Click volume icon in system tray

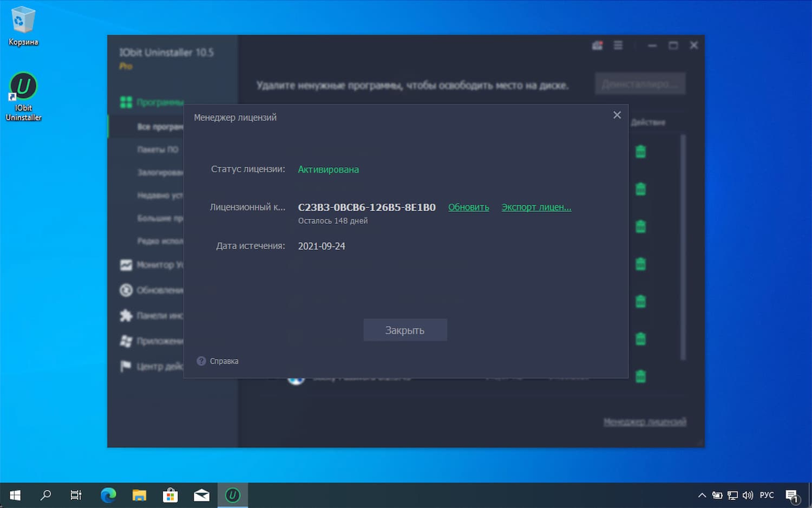click(x=748, y=495)
